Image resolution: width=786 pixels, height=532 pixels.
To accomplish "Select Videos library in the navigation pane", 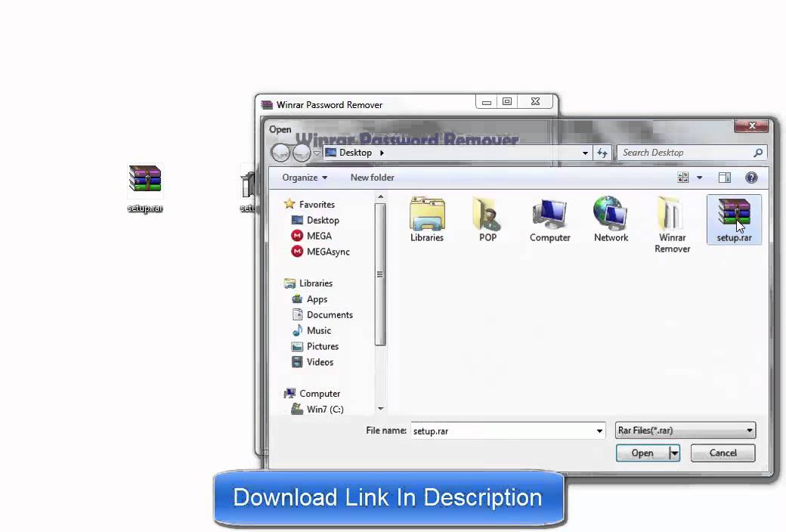I will (x=312, y=362).
